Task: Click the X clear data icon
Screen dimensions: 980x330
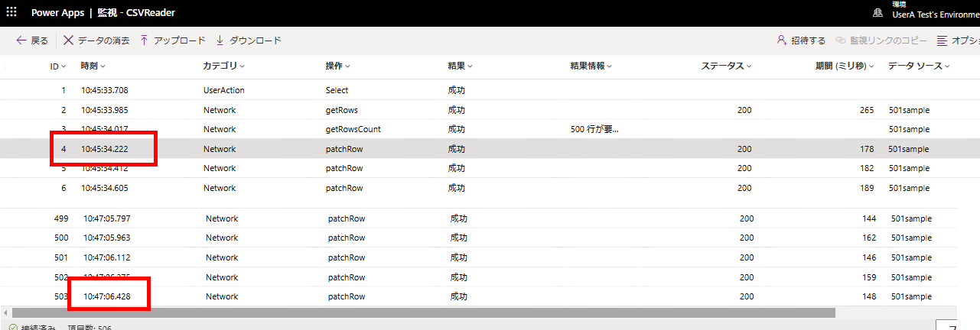Action: tap(68, 40)
